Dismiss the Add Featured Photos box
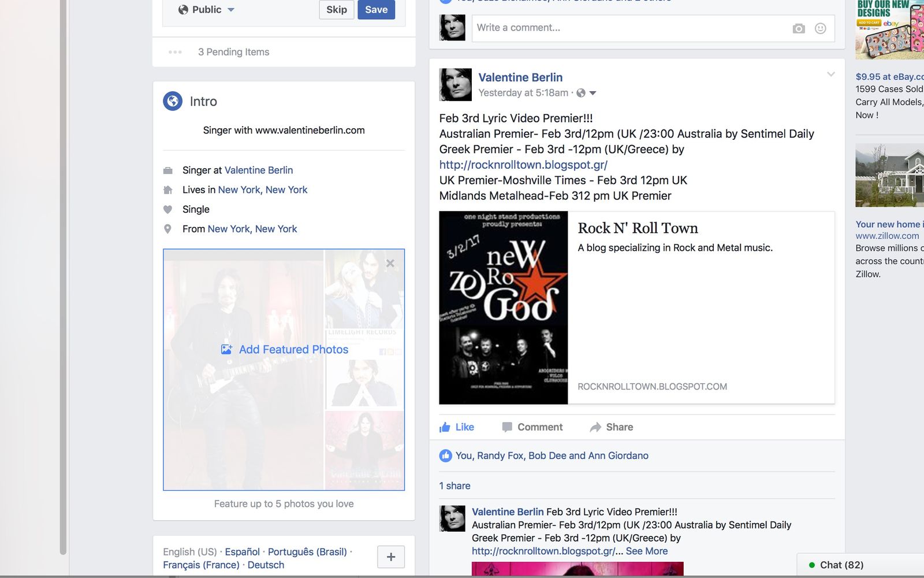Image resolution: width=924 pixels, height=578 pixels. point(390,264)
